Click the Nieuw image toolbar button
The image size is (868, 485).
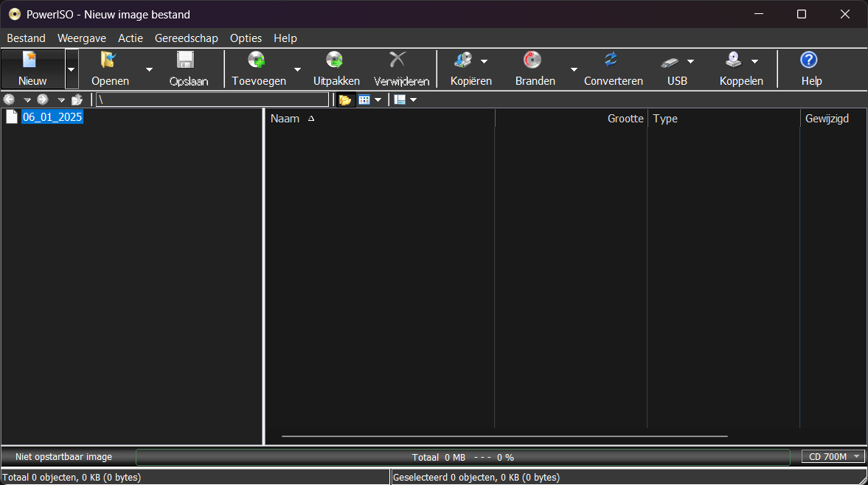32,69
